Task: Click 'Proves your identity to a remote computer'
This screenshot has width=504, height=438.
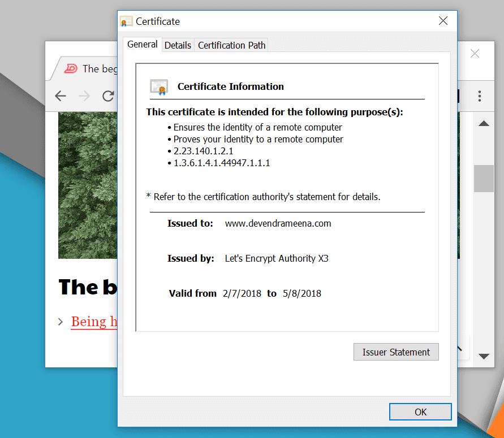Action: [x=258, y=139]
